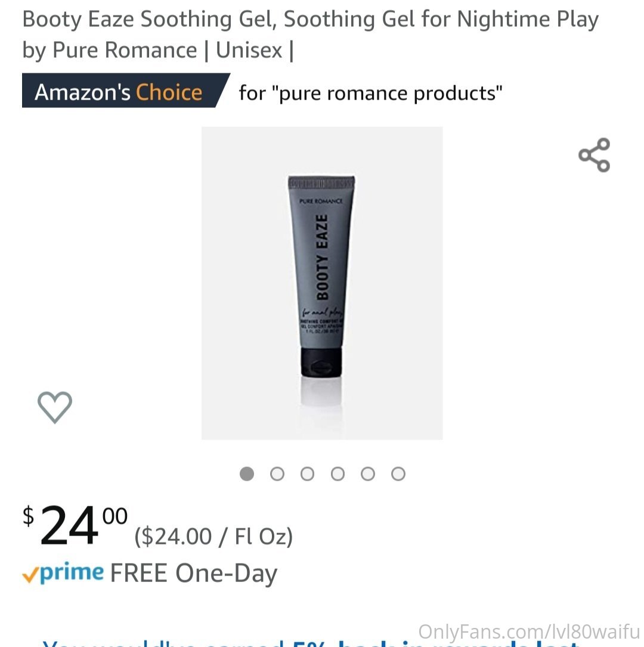644x647 pixels.
Task: Open the partially visible 5% back rewards link
Action: click(310, 643)
